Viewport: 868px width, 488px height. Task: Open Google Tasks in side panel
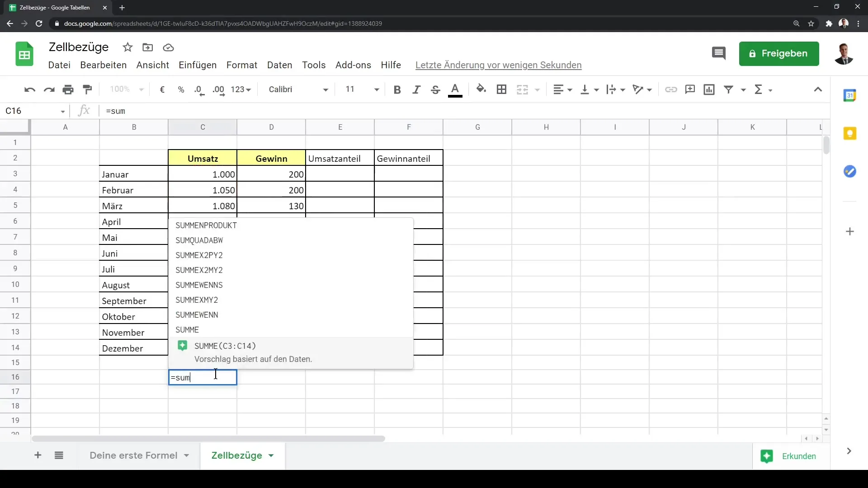(x=850, y=172)
